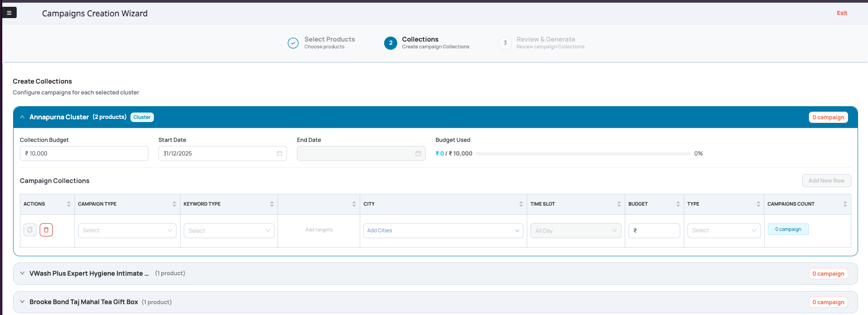The width and height of the screenshot is (868, 315).
Task: Sort the unnamed targets column
Action: 354,204
